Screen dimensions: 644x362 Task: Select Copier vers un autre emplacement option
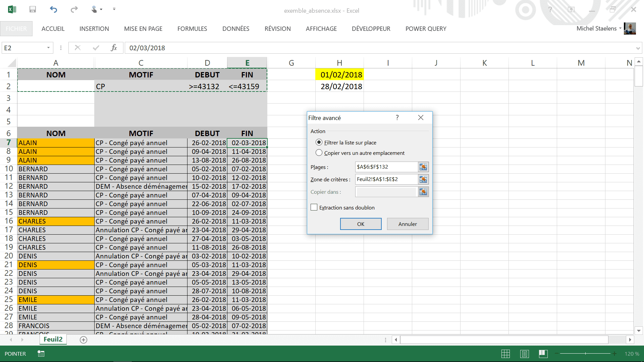coord(319,153)
